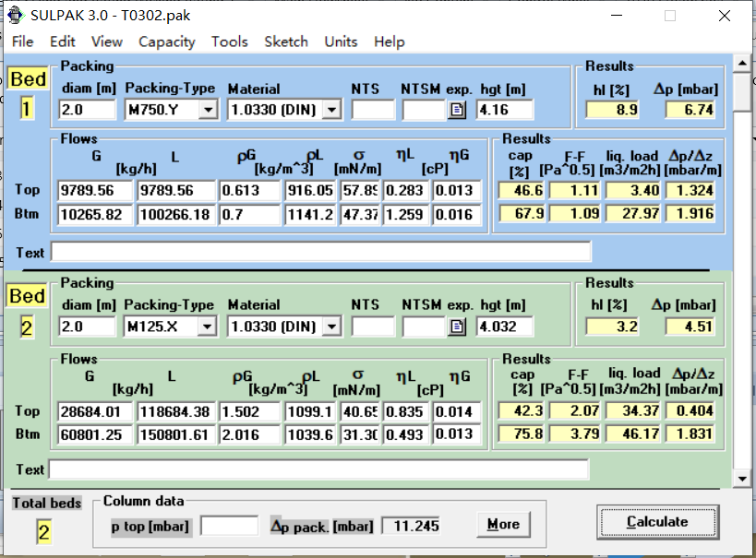This screenshot has width=756, height=558.
Task: Click Bed 2 Text input field
Action: click(318, 469)
